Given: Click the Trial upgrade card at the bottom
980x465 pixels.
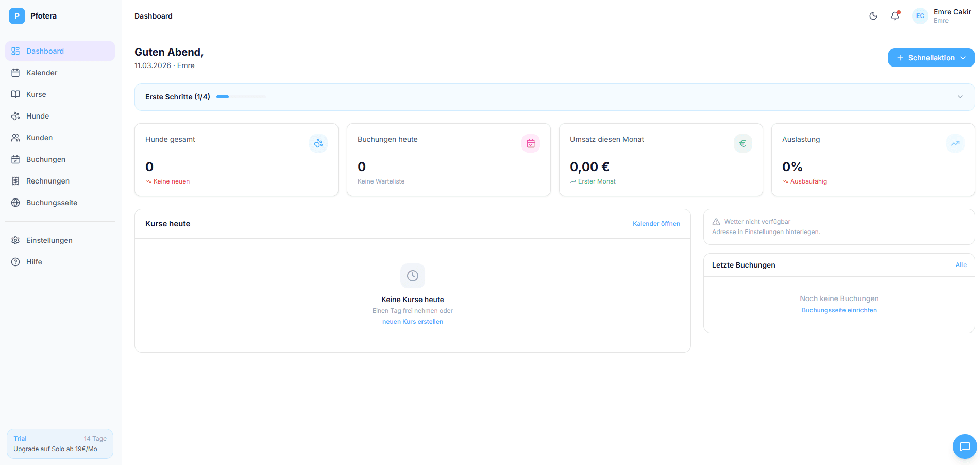Looking at the screenshot, I should 59,443.
